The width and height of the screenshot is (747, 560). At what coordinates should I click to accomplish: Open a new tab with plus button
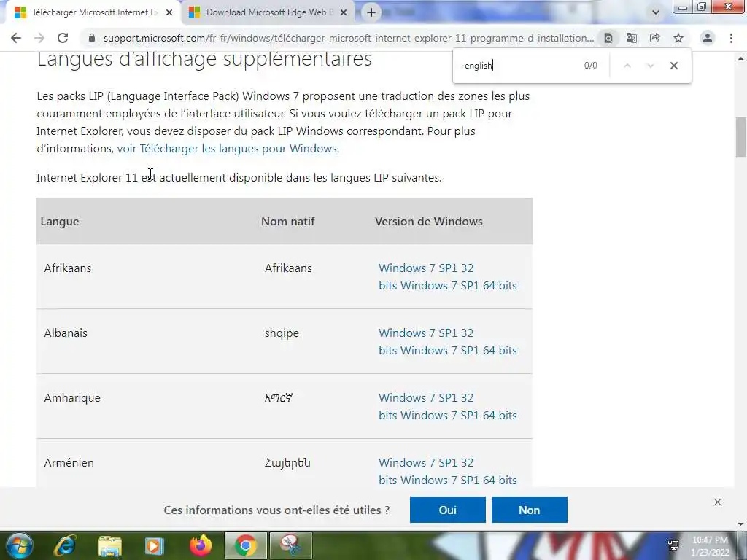[x=371, y=12]
